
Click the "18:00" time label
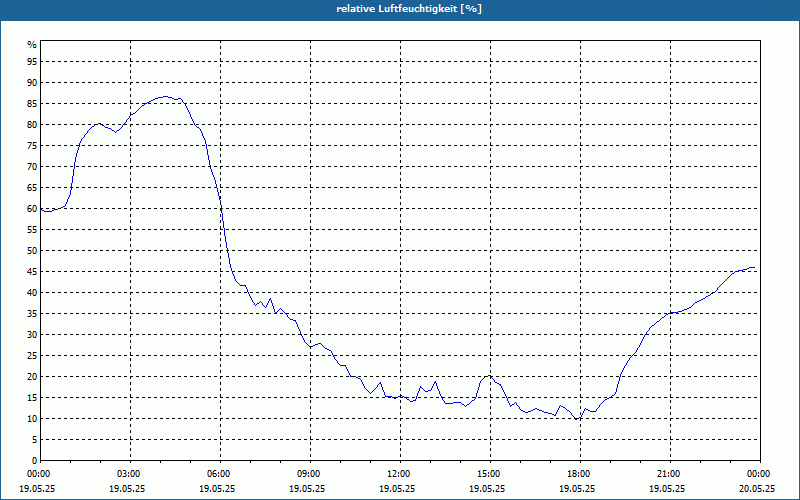coord(581,474)
